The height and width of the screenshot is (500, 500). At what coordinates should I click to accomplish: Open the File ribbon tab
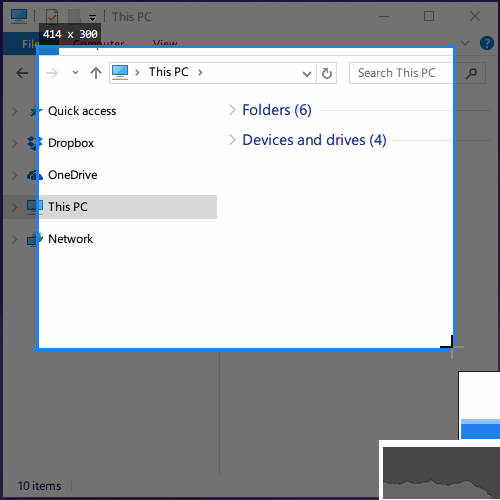click(x=31, y=44)
